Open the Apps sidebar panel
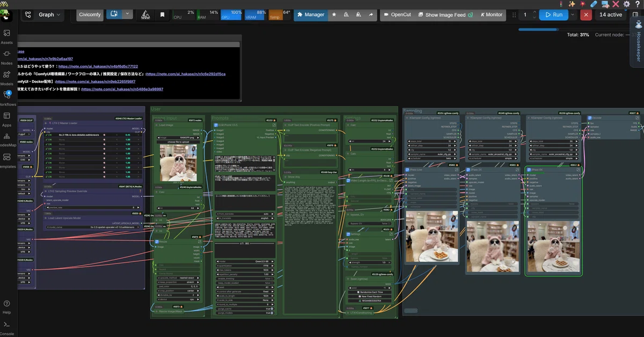Image resolution: width=644 pixels, height=337 pixels. 7,119
